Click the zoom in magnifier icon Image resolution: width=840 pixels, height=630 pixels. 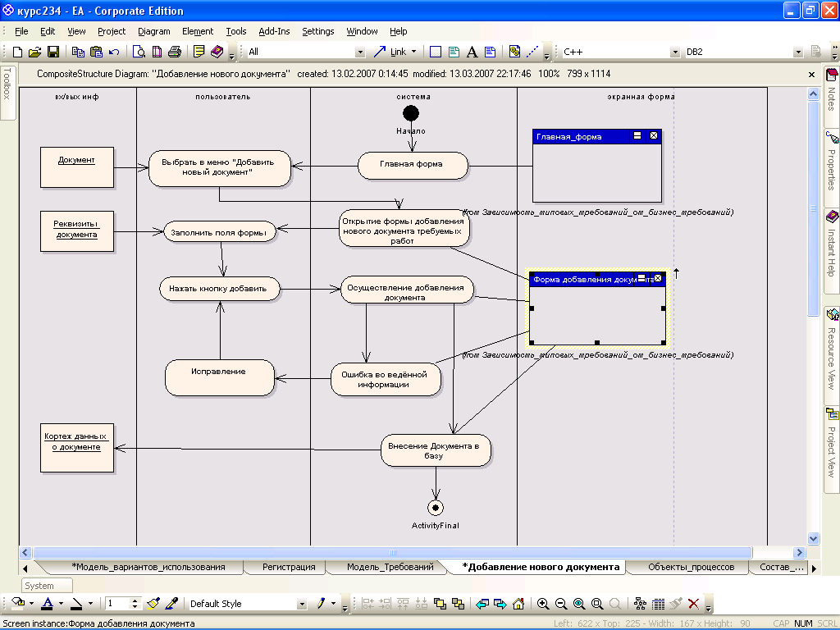click(x=543, y=604)
